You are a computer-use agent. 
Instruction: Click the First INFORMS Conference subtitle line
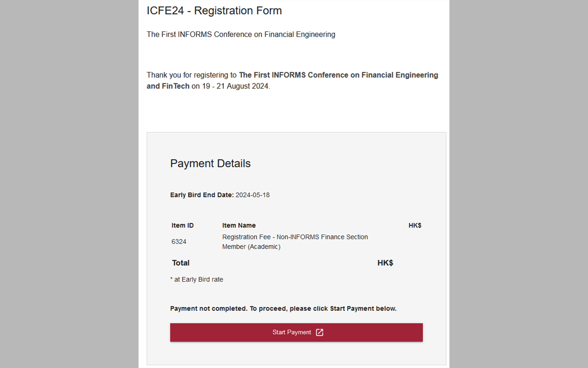pos(241,34)
